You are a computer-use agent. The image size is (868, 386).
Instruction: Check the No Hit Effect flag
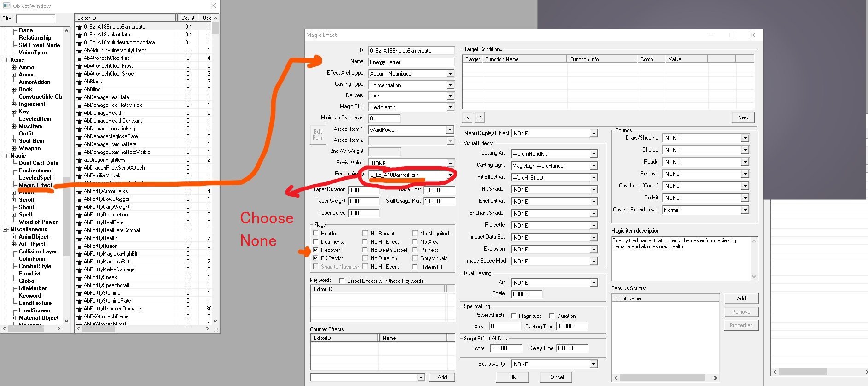[365, 242]
